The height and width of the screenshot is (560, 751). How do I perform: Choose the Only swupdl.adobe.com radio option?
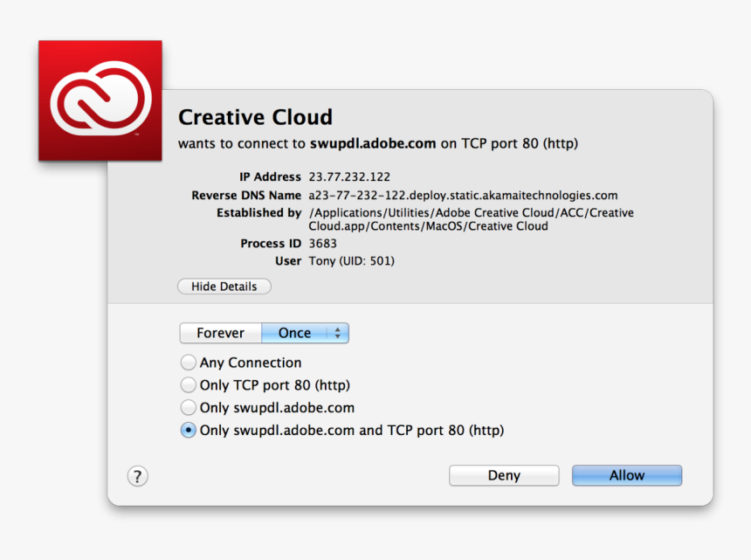click(x=189, y=408)
